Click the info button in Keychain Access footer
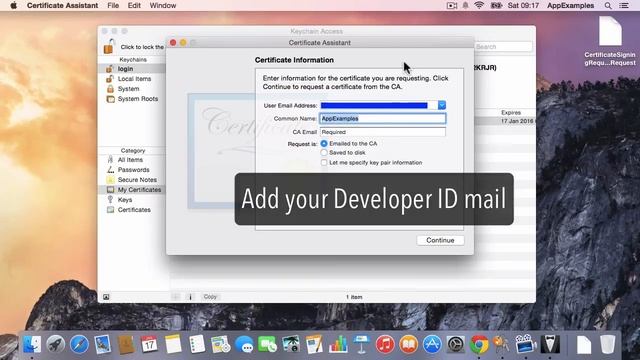The width and height of the screenshot is (640, 360). click(x=190, y=297)
